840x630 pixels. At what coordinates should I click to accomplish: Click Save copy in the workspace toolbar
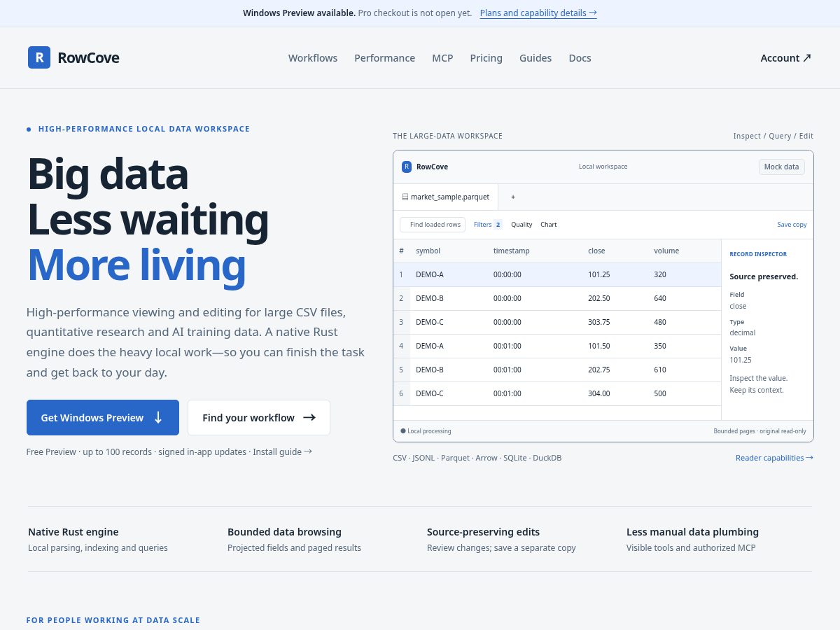792,225
